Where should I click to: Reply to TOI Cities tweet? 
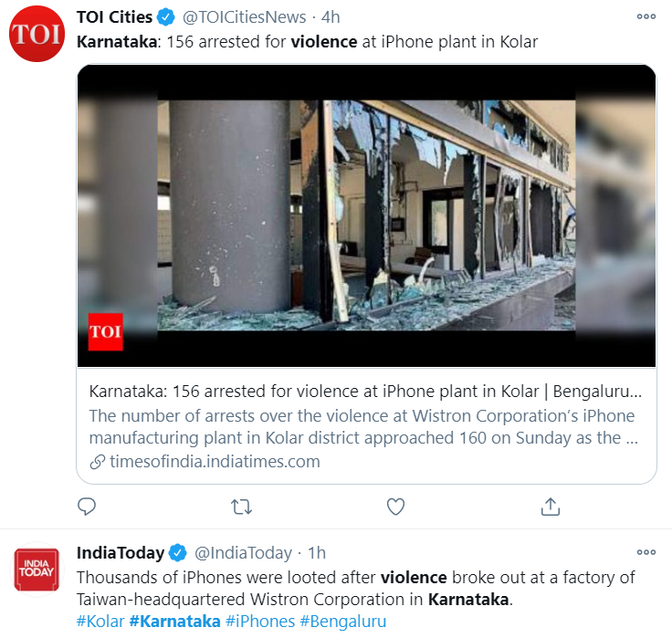point(87,507)
